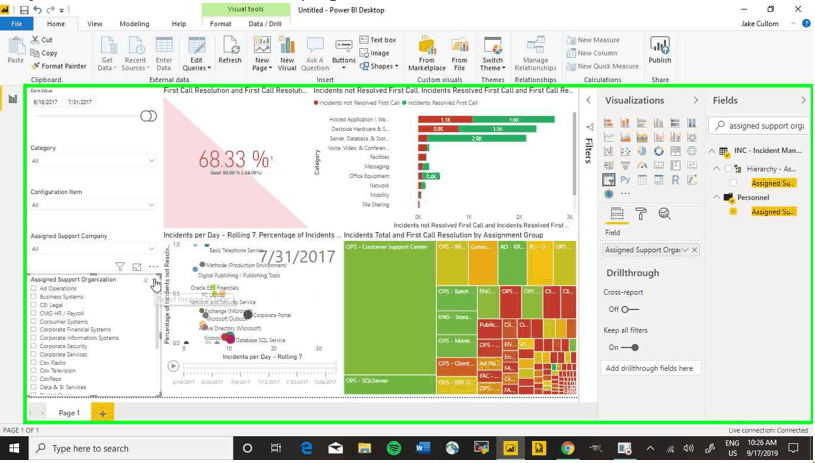Select the Map visualization icon
Screen dimensions: 815x463
[x=692, y=151]
